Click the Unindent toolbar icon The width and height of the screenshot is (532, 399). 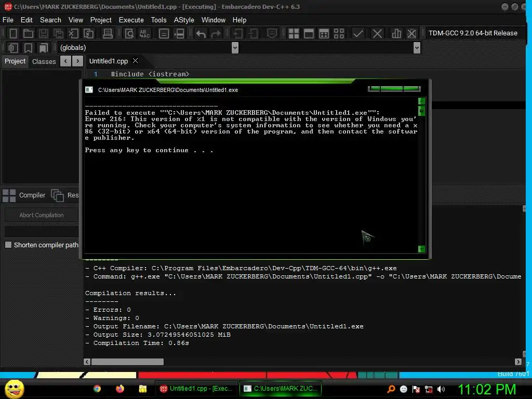(x=253, y=33)
